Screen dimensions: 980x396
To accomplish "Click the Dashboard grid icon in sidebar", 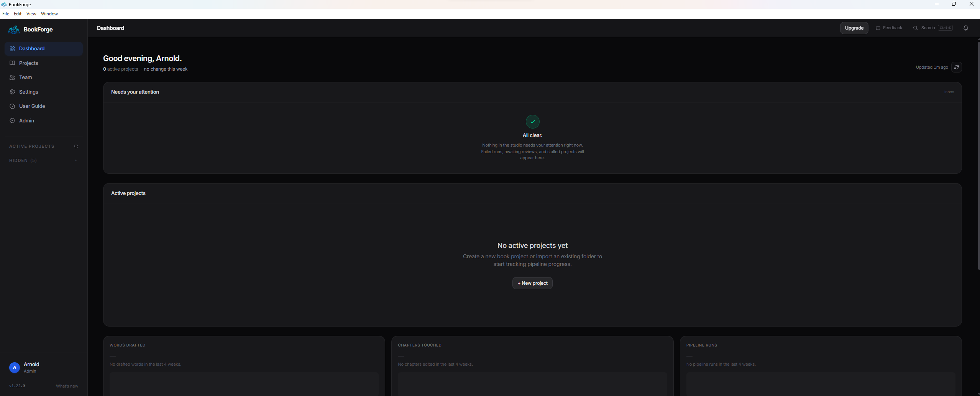I will point(12,49).
